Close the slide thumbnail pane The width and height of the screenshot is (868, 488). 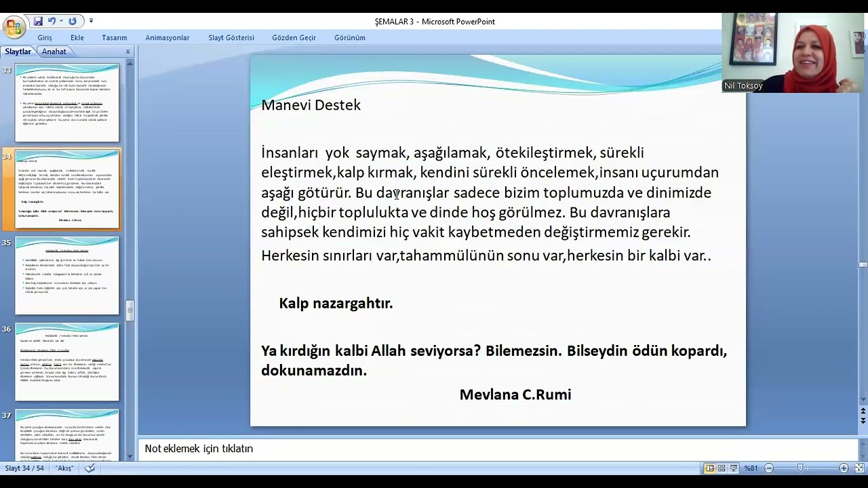tap(127, 52)
